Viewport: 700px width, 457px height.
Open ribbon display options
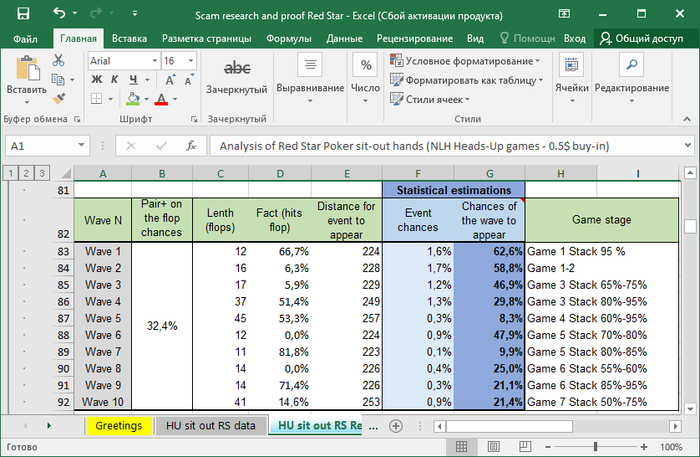[x=564, y=14]
